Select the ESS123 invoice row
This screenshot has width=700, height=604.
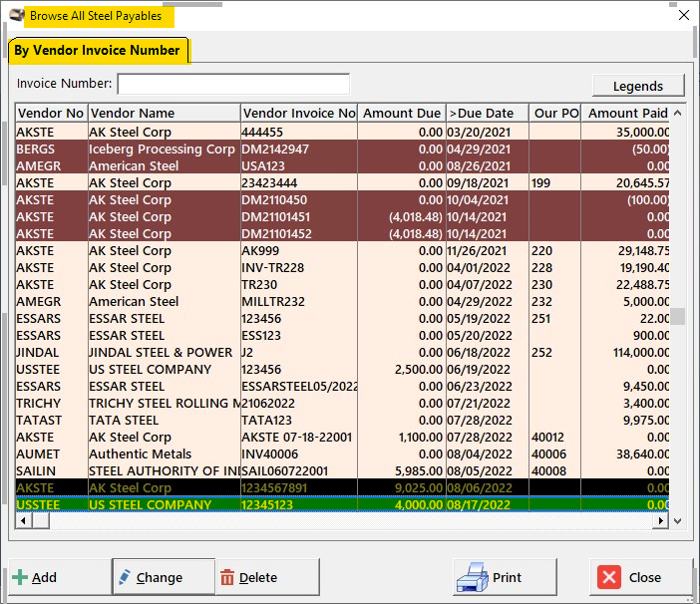point(342,336)
